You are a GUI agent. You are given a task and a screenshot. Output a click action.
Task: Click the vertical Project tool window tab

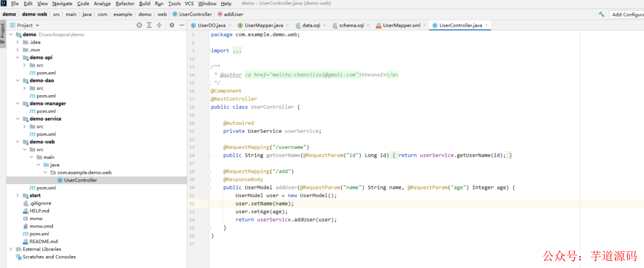pyautogui.click(x=3, y=33)
